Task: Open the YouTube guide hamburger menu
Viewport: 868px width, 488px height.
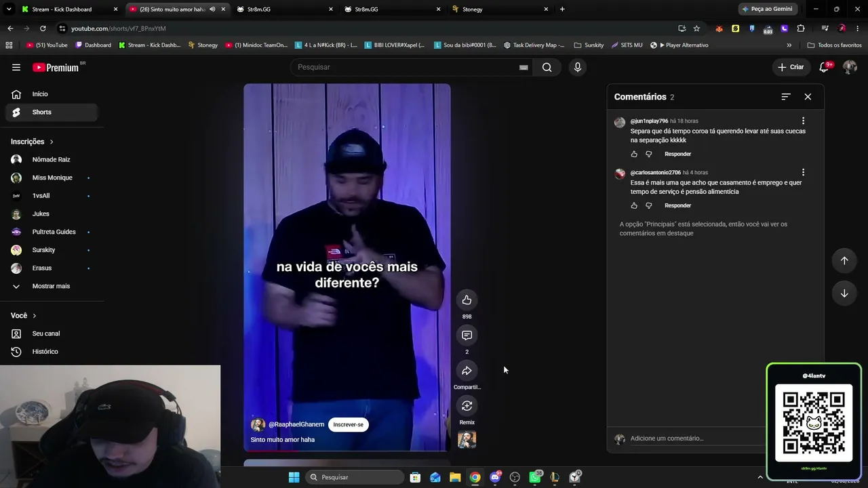Action: 16,67
